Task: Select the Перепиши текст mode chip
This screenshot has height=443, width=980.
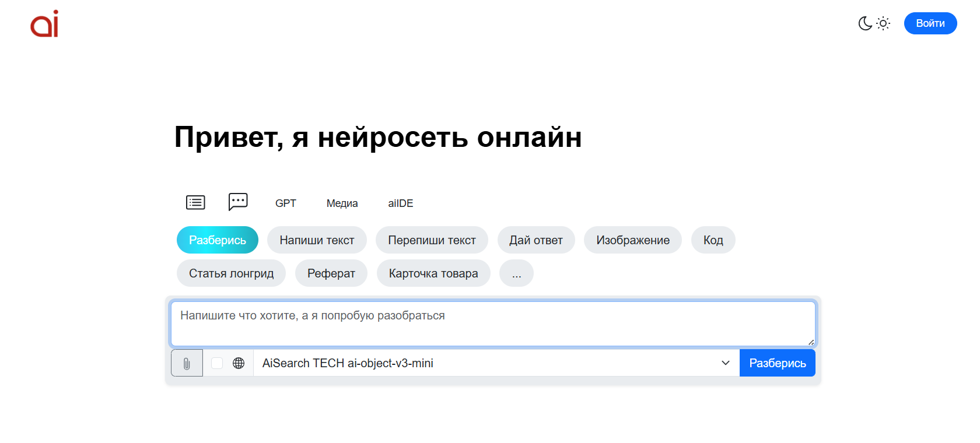Action: 432,240
